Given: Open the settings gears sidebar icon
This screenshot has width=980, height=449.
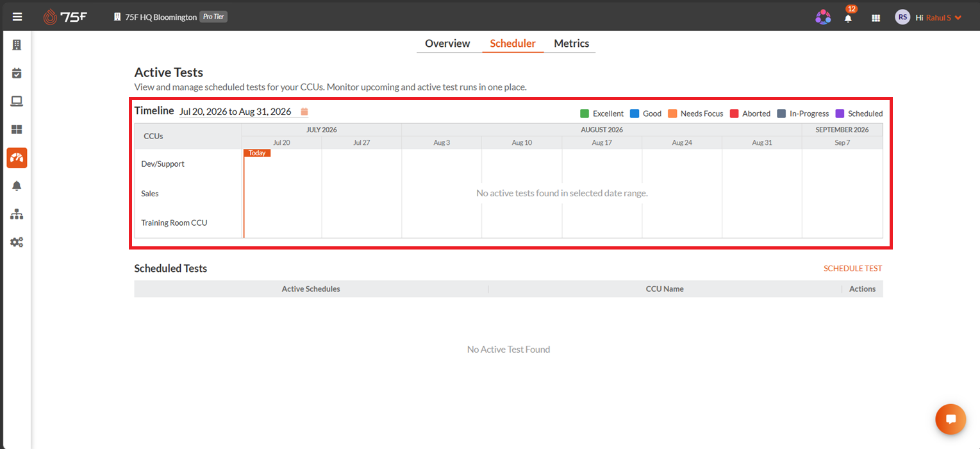Looking at the screenshot, I should pyautogui.click(x=17, y=242).
